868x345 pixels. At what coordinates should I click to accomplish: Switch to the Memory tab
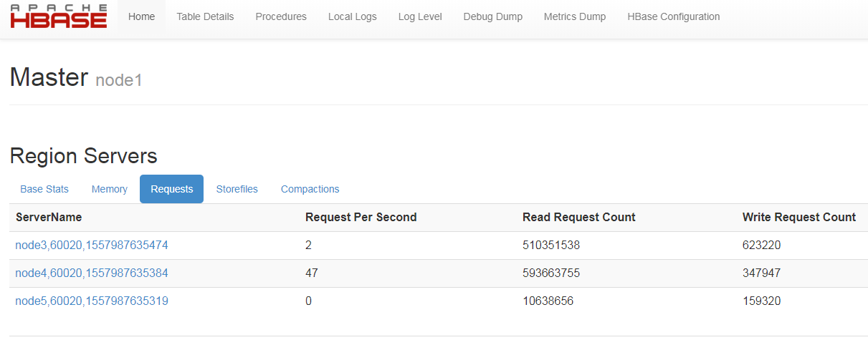point(110,189)
